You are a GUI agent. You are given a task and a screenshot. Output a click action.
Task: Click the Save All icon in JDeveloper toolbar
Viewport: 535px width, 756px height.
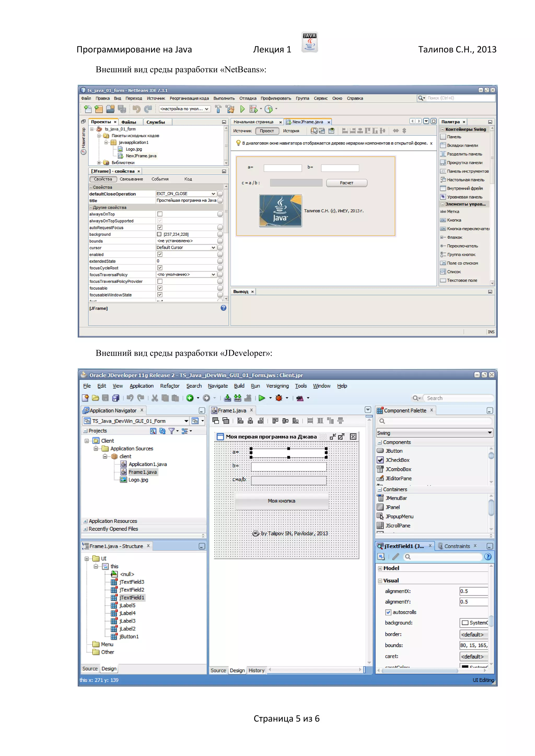[x=116, y=398]
